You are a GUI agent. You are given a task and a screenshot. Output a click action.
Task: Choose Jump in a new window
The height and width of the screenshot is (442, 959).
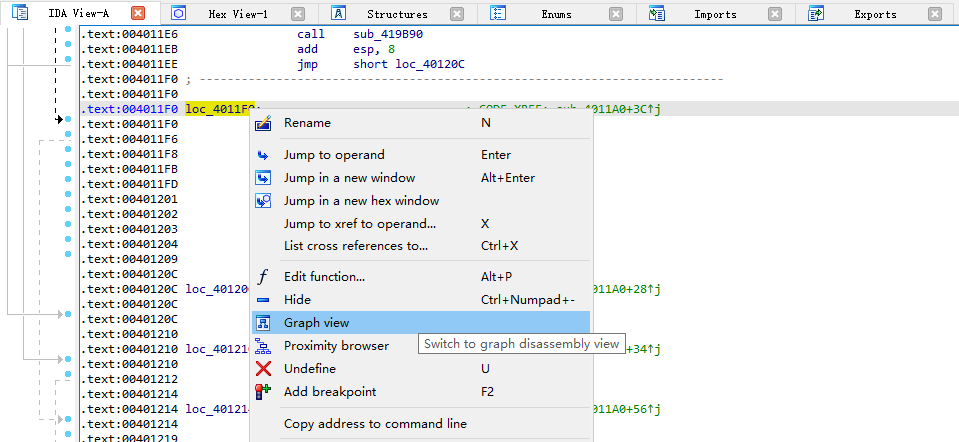tap(421, 178)
